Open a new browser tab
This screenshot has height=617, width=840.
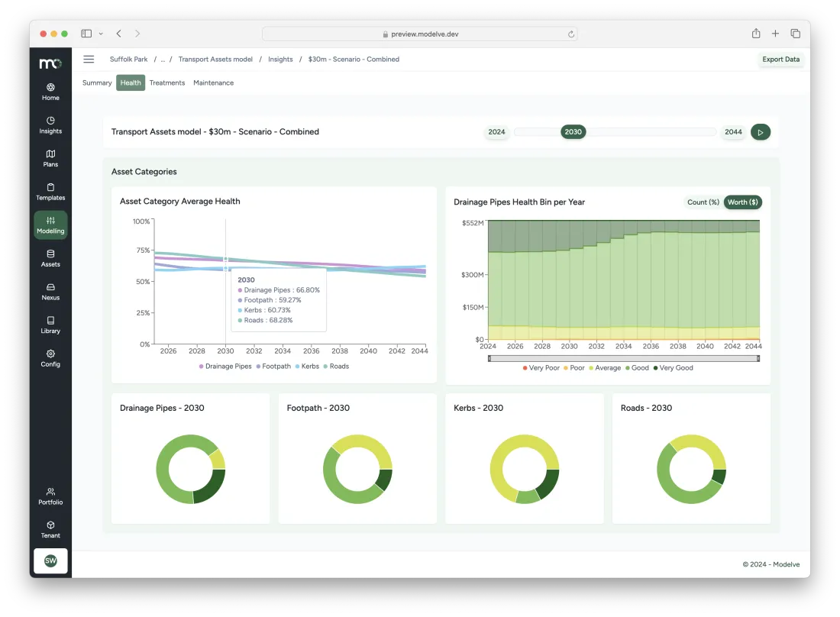coord(775,34)
